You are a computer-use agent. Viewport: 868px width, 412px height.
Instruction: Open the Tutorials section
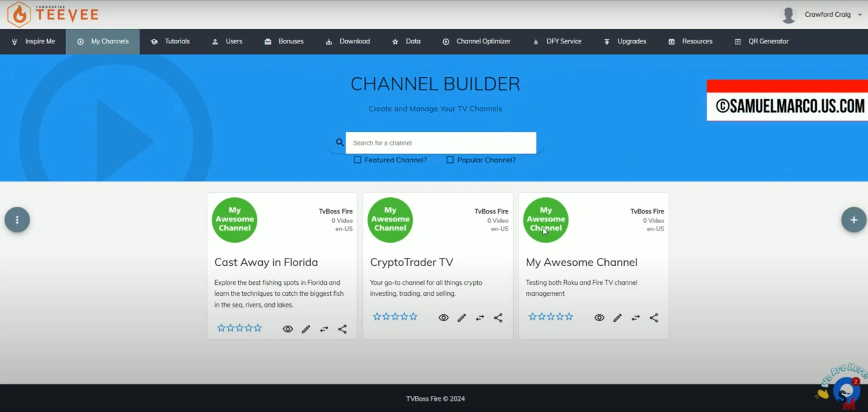coord(170,41)
